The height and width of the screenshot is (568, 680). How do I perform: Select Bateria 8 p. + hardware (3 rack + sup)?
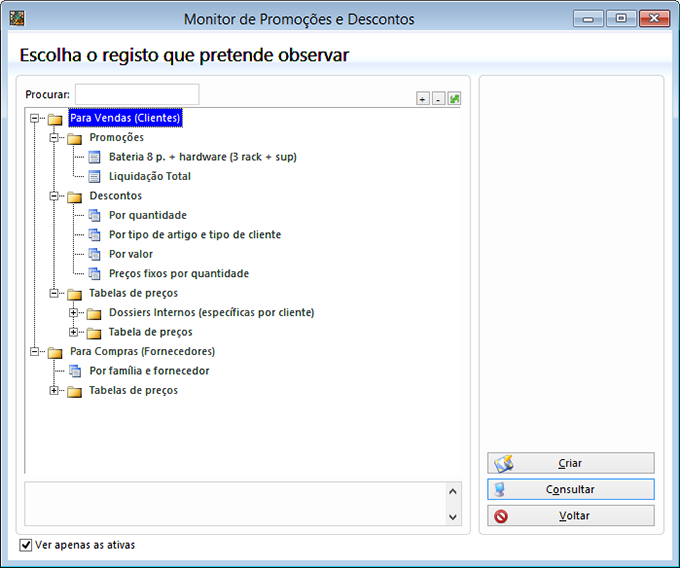point(203,157)
